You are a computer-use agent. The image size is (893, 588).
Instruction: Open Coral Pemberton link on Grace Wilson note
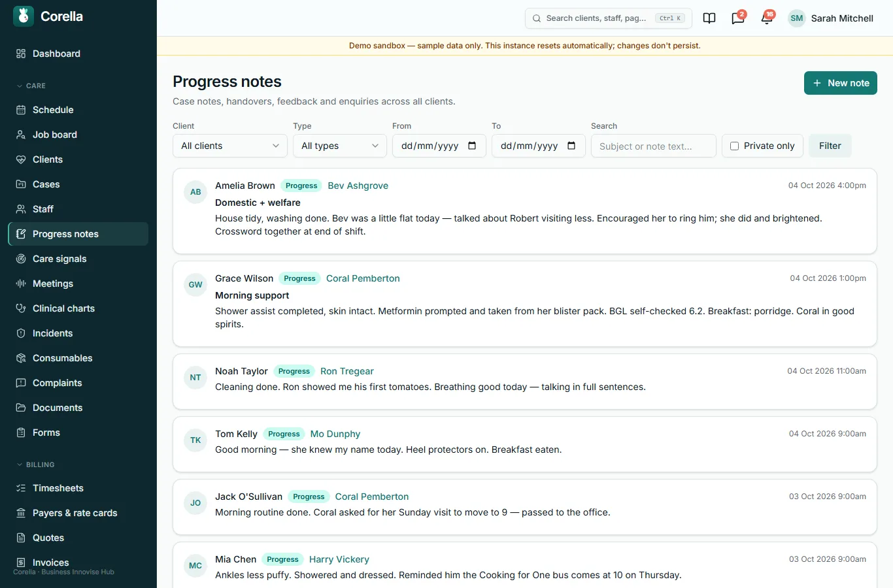363,278
